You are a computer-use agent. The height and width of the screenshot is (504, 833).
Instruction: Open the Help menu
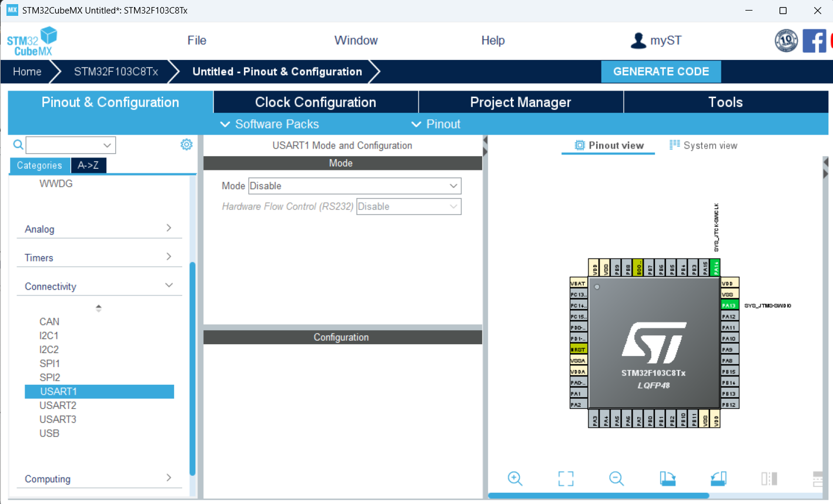(x=493, y=41)
